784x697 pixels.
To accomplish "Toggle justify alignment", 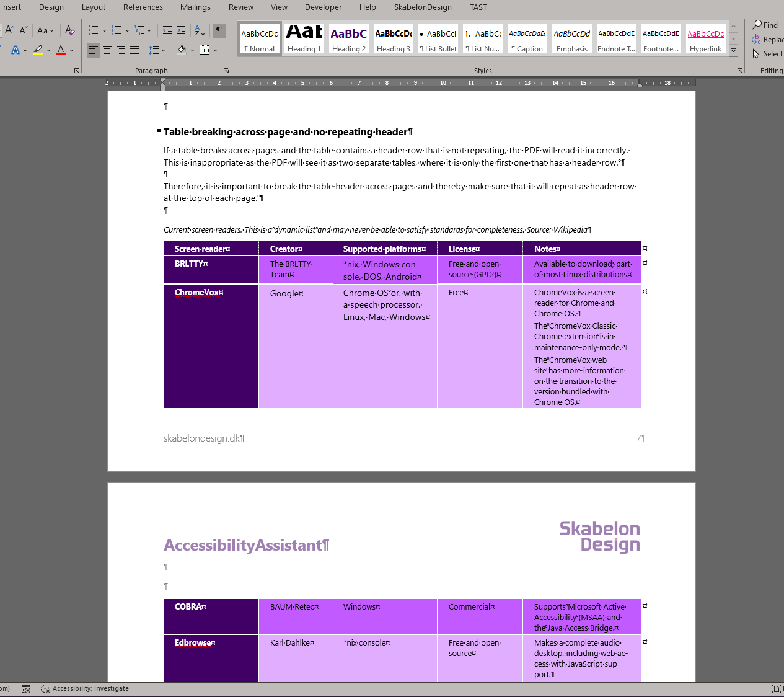I will pos(134,50).
